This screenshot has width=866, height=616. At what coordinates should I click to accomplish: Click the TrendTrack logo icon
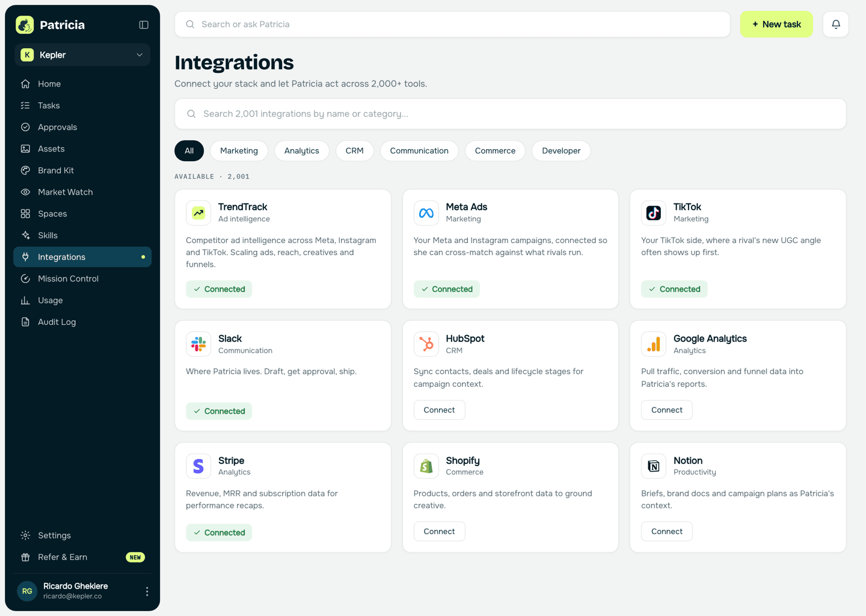tap(198, 213)
